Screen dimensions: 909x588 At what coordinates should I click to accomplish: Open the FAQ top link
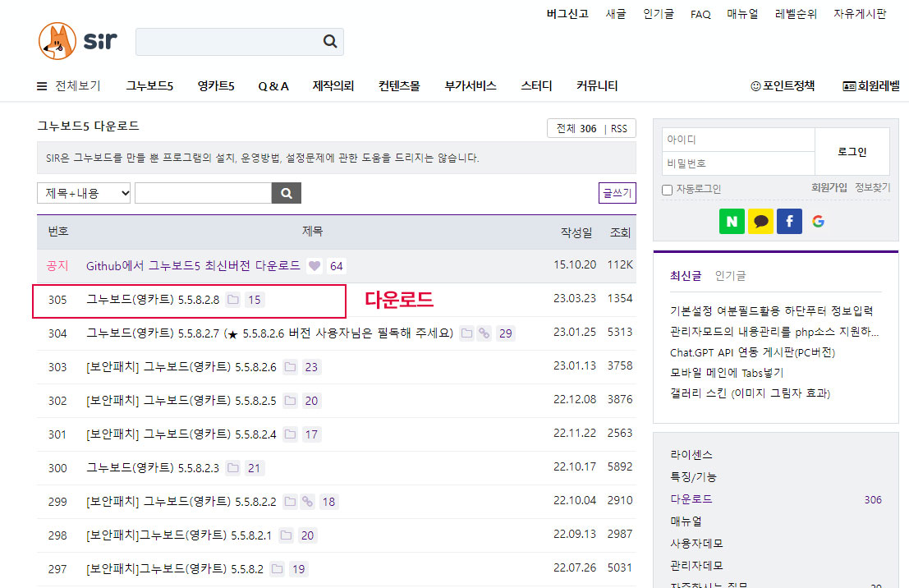pos(700,15)
